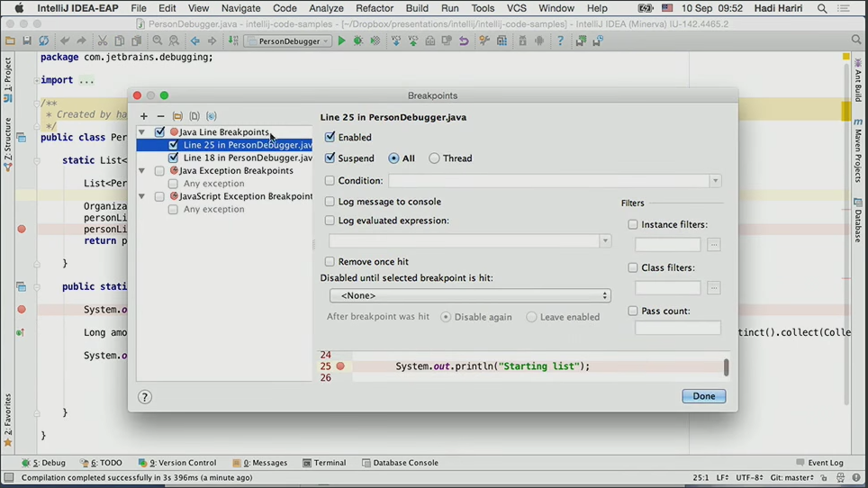Image resolution: width=868 pixels, height=488 pixels.
Task: Open the Refactor menu
Action: point(375,8)
